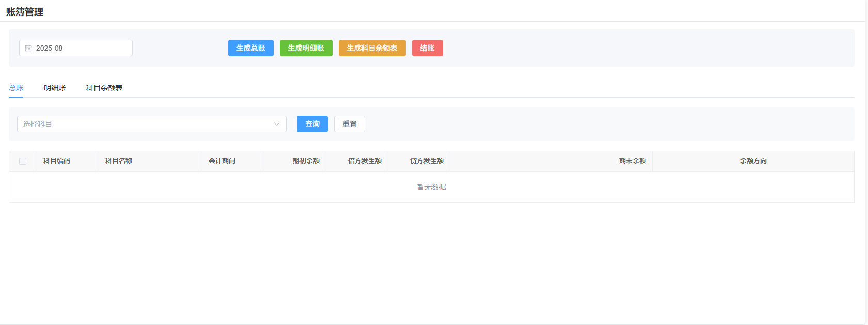Click the calendar icon in date field
The image size is (868, 325).
point(28,48)
